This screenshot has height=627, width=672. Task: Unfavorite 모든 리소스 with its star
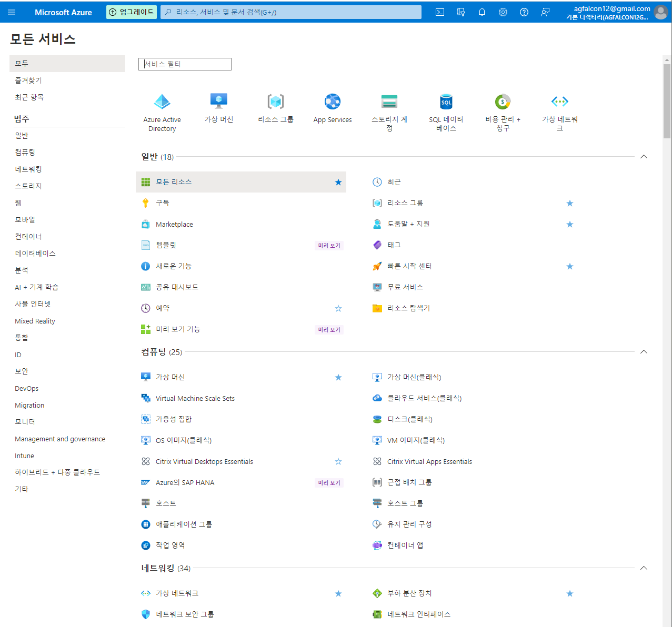(x=338, y=182)
